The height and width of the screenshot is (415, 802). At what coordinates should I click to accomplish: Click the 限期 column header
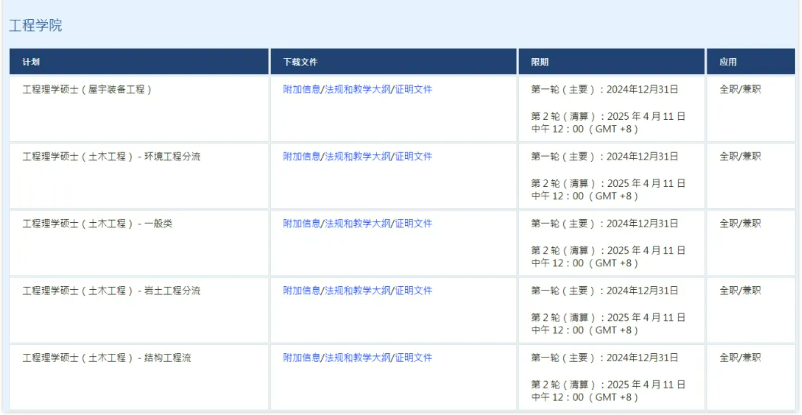click(539, 62)
